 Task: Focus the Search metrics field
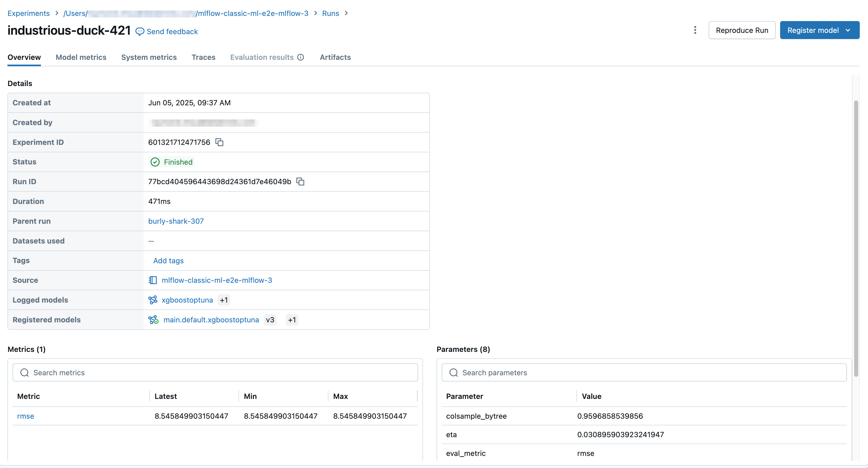pyautogui.click(x=216, y=372)
